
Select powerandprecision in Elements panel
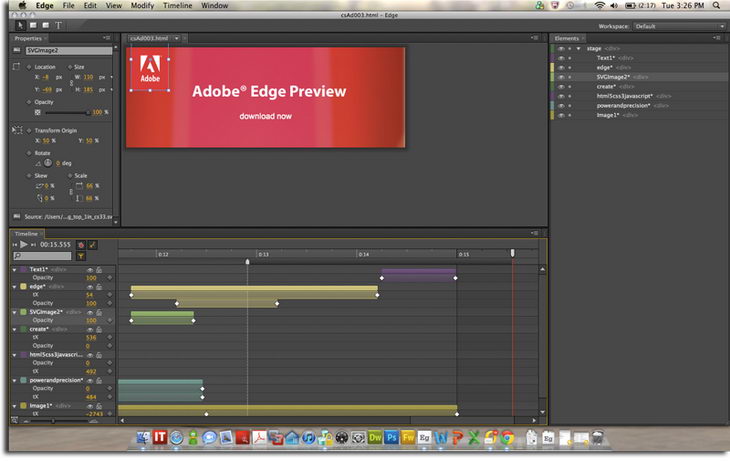tap(623, 106)
